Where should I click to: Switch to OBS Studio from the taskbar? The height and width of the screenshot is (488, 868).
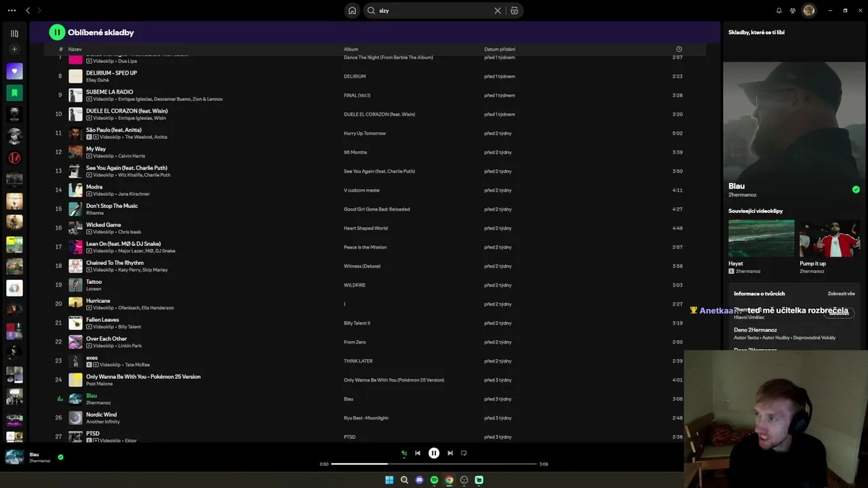tap(464, 480)
